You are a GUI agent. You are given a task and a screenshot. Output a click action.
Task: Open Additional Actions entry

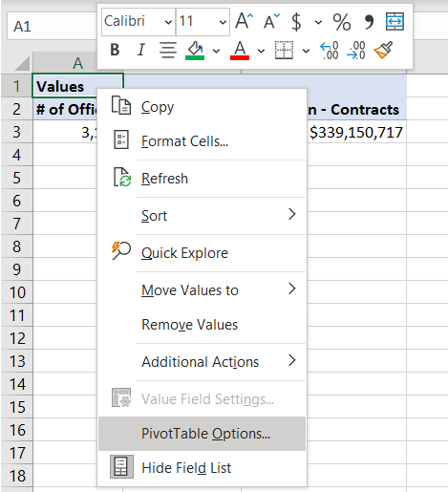pyautogui.click(x=202, y=362)
